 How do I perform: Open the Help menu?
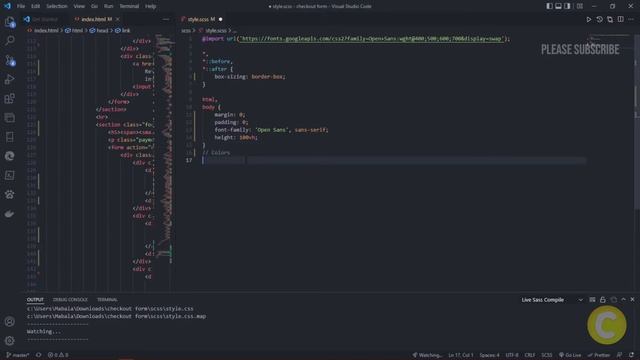pos(151,6)
